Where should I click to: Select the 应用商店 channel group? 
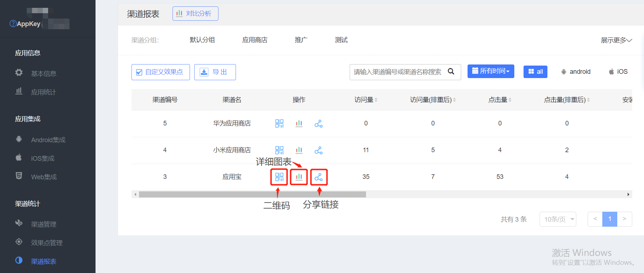pos(255,40)
